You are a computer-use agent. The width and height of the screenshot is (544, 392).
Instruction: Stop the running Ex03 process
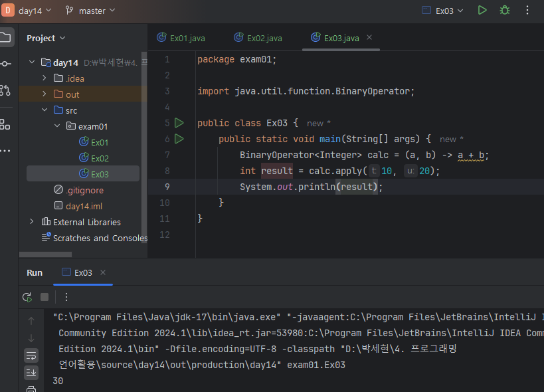(45, 297)
